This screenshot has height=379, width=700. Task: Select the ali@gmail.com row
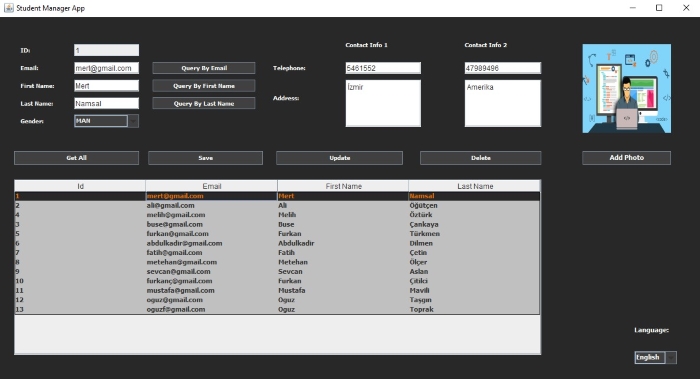277,205
